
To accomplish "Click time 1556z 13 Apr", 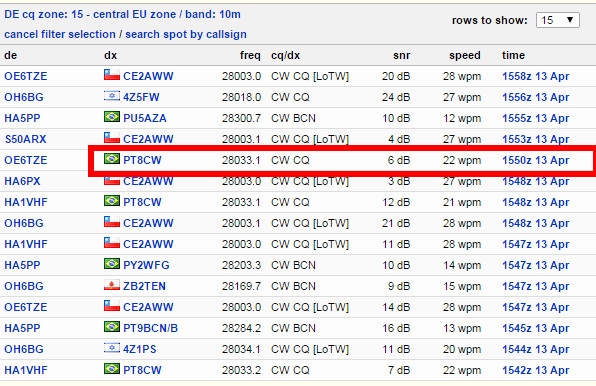I will pos(536,97).
